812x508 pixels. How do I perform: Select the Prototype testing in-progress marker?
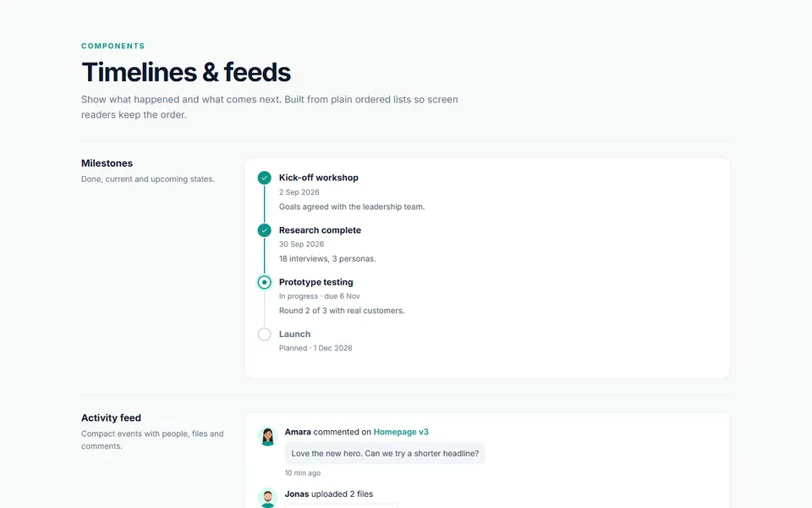pyautogui.click(x=264, y=283)
